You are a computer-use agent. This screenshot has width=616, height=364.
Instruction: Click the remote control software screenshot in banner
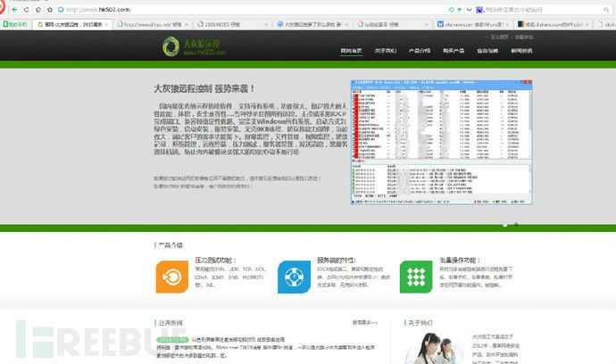442,142
